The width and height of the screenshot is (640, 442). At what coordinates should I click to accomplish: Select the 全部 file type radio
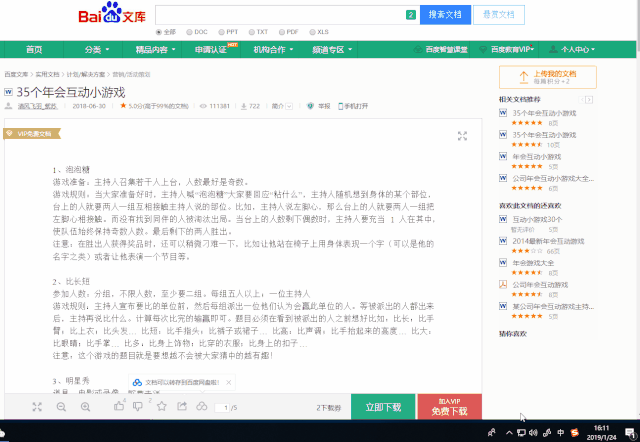(159, 32)
